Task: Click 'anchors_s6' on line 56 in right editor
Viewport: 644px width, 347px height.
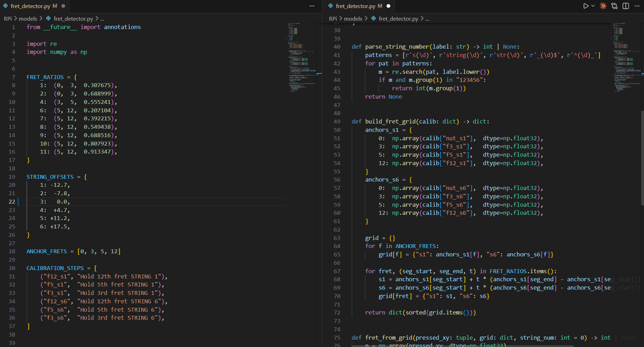Action: pyautogui.click(x=382, y=180)
